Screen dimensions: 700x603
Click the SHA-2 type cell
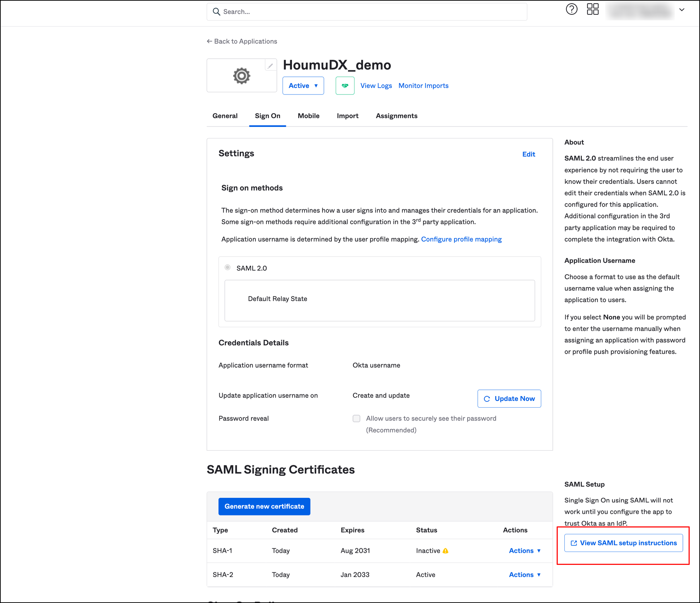coord(223,575)
